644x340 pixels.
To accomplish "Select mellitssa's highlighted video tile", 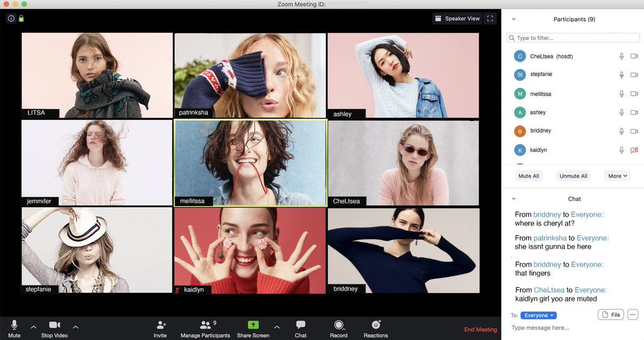I will tap(250, 163).
